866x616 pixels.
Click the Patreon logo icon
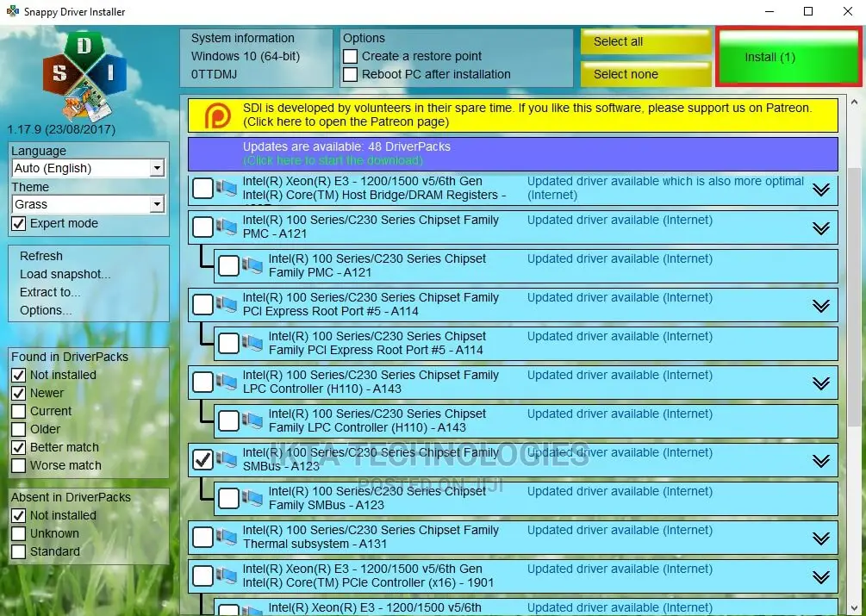click(x=218, y=115)
